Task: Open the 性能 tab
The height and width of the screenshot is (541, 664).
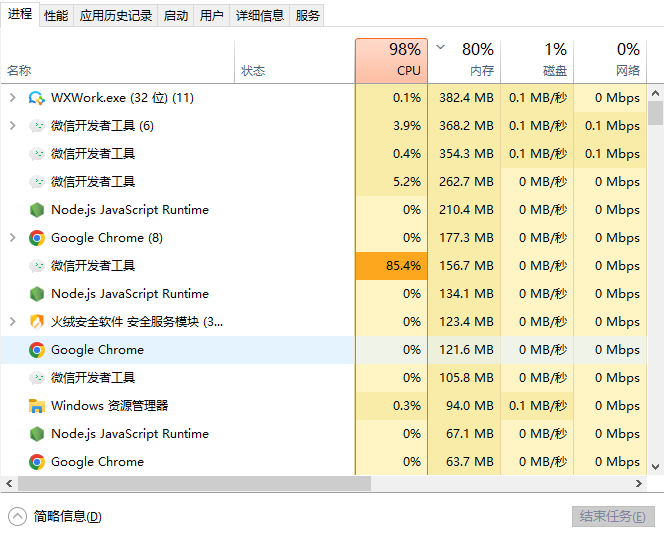Action: 56,16
